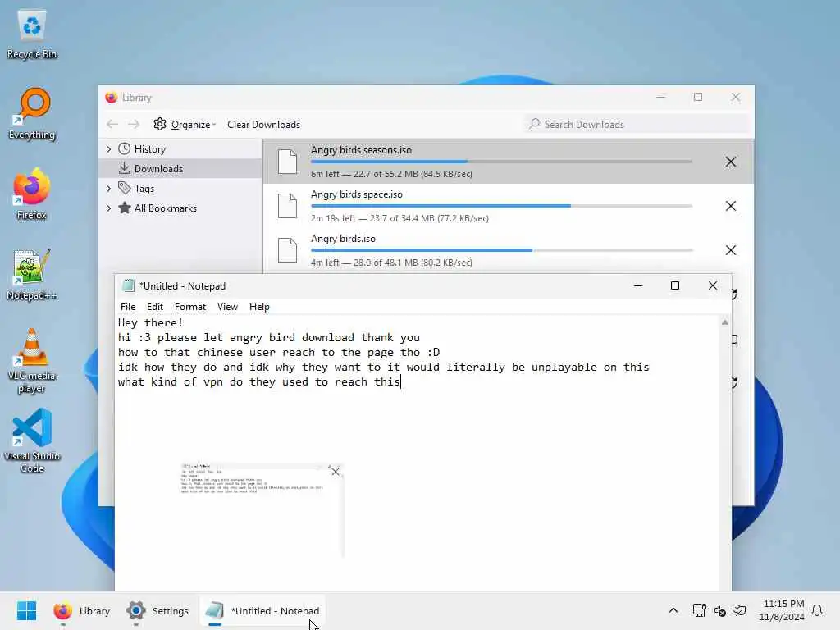Open the View menu in Notepad
The height and width of the screenshot is (630, 840).
click(227, 307)
